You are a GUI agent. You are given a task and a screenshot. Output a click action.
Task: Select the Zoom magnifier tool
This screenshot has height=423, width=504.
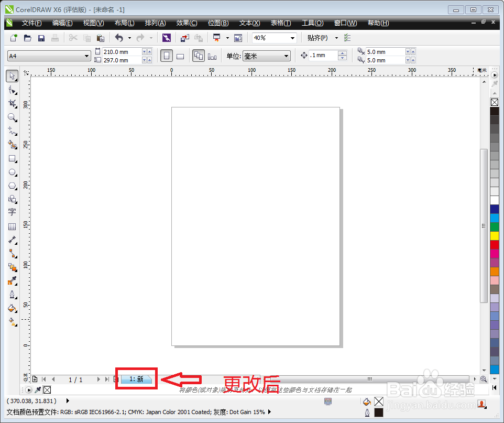point(12,117)
